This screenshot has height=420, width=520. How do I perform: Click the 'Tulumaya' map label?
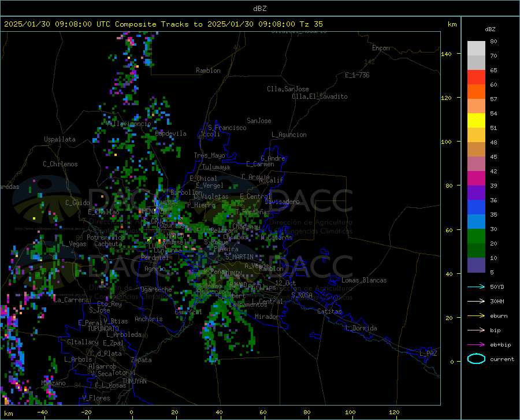point(216,167)
